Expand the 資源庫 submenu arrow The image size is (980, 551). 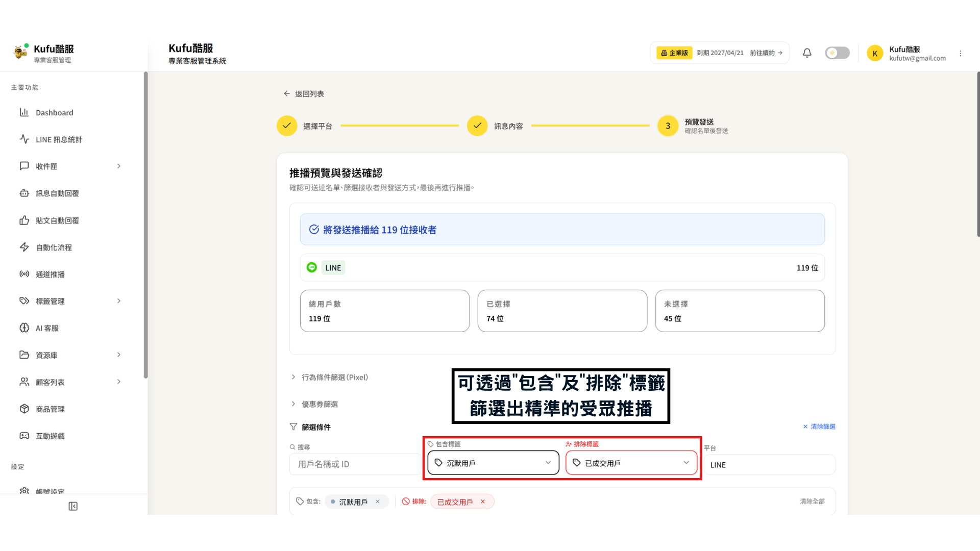(x=119, y=355)
